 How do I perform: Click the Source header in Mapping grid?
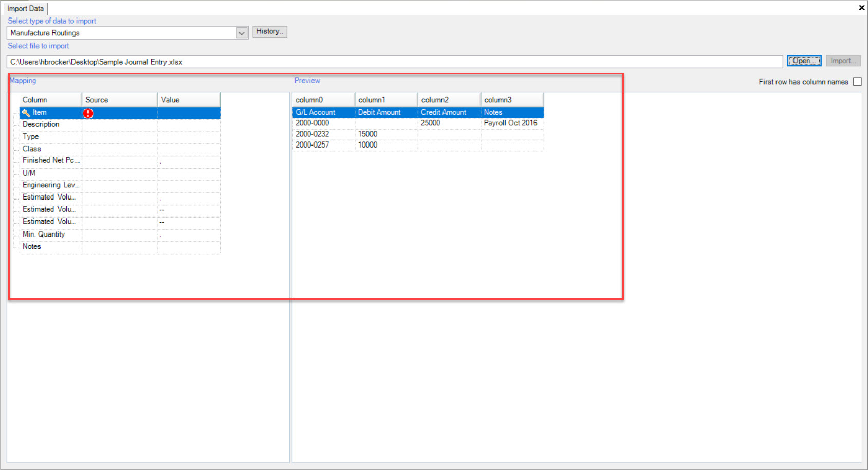click(120, 100)
